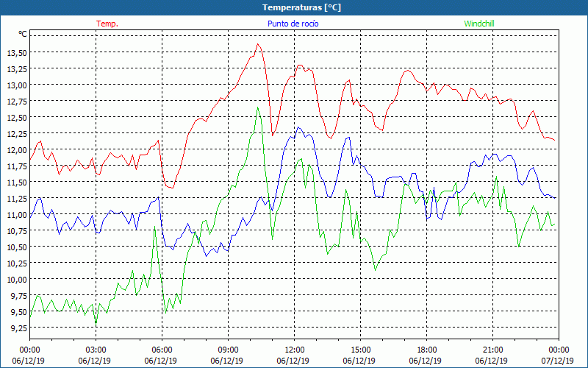Click the 07/12/19 date label
Viewport: 588px width, 368px height.
click(x=557, y=361)
